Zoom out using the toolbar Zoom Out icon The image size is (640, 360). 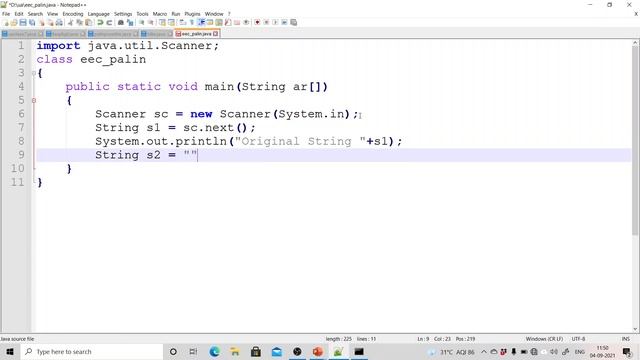pyautogui.click(x=151, y=22)
